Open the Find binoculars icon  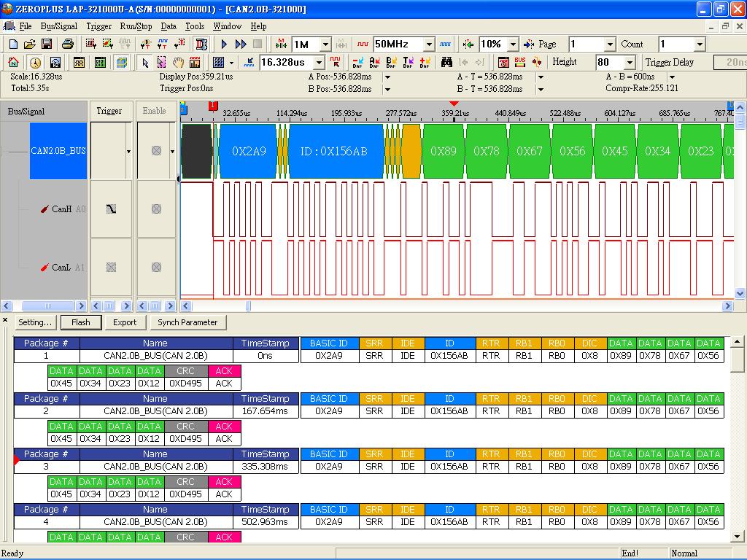pos(447,62)
